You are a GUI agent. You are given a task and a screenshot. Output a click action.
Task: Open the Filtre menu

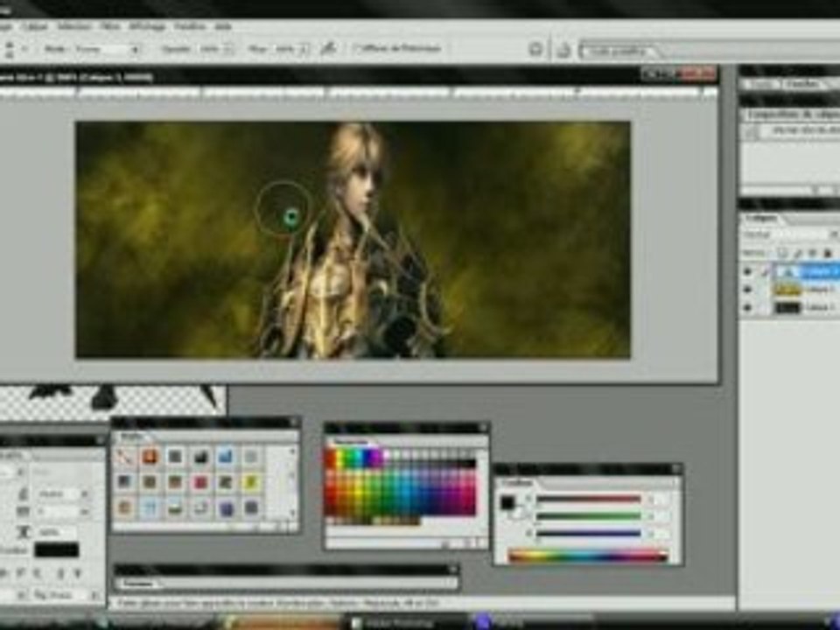(110, 25)
